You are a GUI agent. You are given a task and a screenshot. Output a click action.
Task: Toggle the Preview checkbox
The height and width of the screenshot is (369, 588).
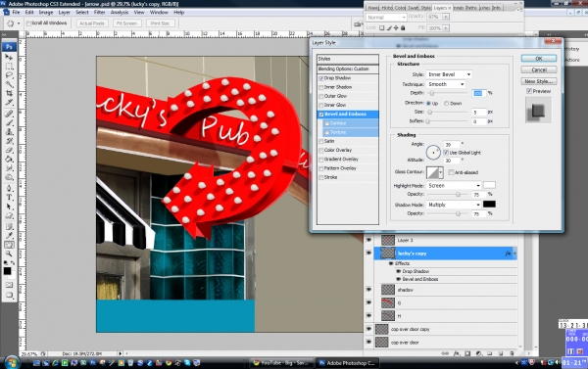(x=529, y=91)
